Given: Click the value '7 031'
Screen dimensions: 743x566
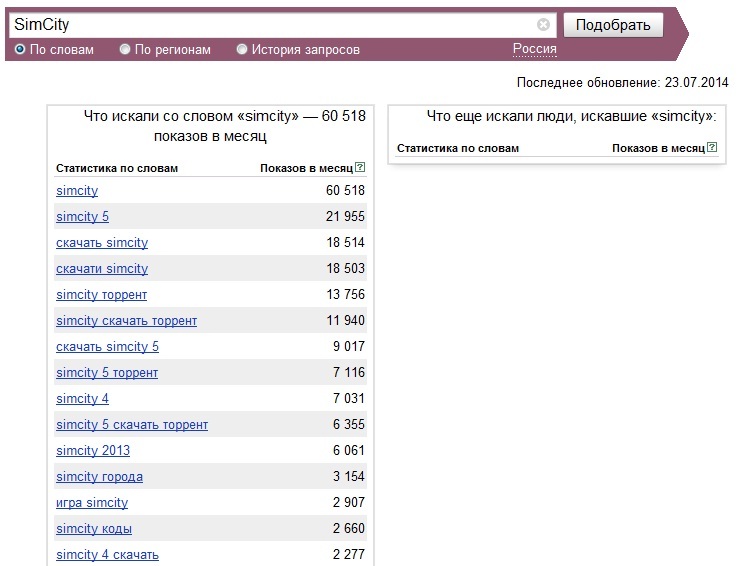Looking at the screenshot, I should [349, 399].
